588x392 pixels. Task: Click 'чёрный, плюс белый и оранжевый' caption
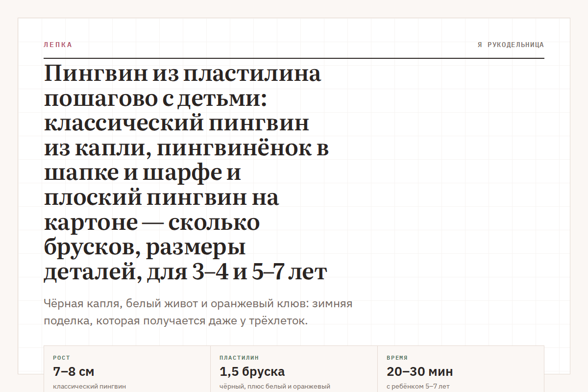point(275,386)
